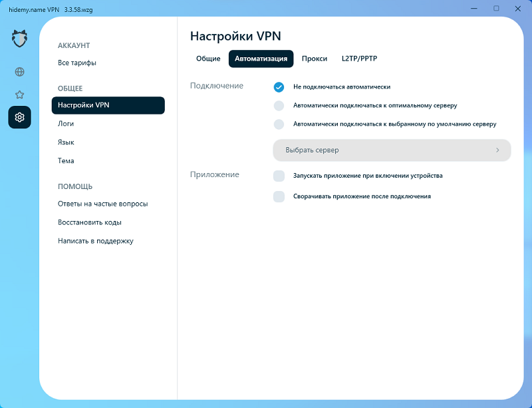532x408 pixels.
Task: Click 'Написать в поддержку' link
Action: coord(96,241)
